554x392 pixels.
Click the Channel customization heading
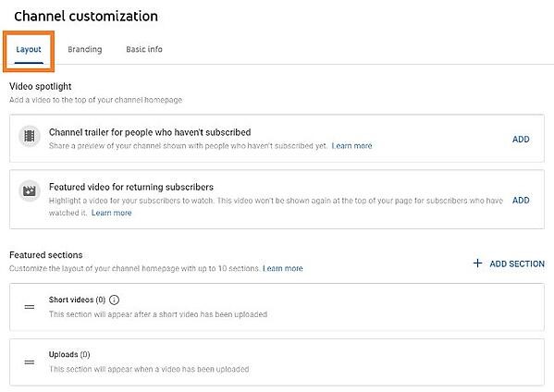86,17
